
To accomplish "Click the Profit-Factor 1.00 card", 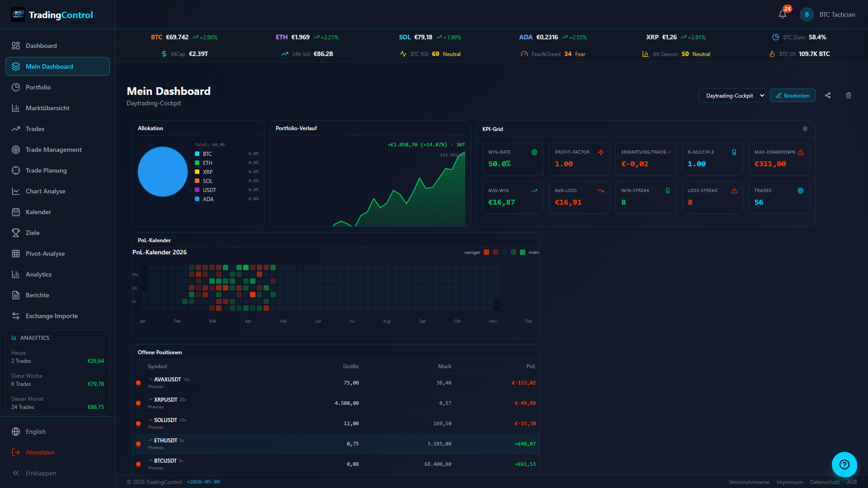I will tap(579, 159).
